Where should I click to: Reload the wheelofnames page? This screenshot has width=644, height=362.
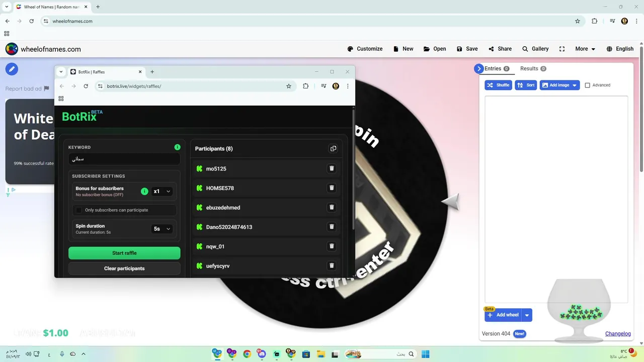coord(32,21)
